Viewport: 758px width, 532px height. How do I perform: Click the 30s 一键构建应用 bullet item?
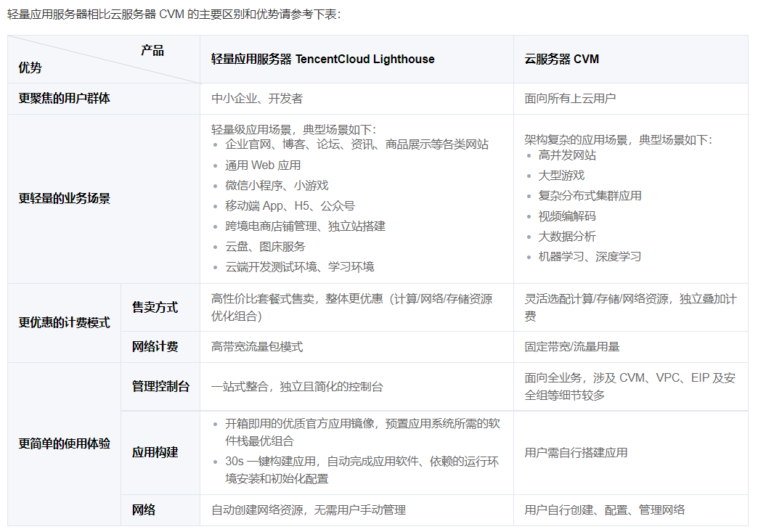tap(362, 470)
